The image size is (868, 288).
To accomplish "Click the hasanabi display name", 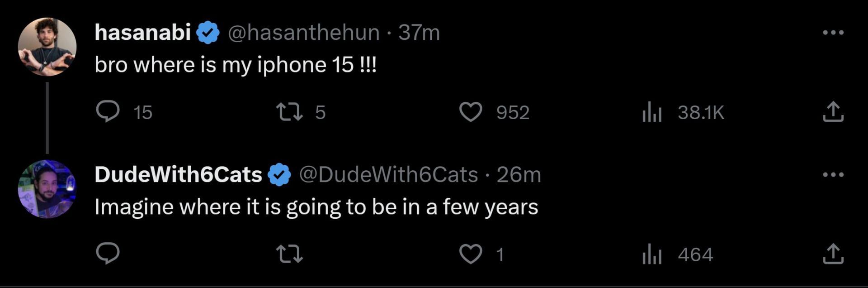I will (142, 33).
